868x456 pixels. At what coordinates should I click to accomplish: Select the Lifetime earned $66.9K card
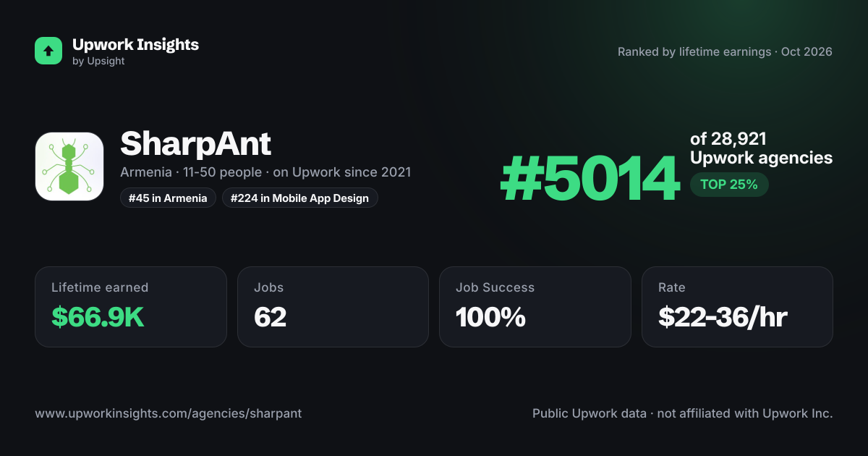(x=131, y=307)
